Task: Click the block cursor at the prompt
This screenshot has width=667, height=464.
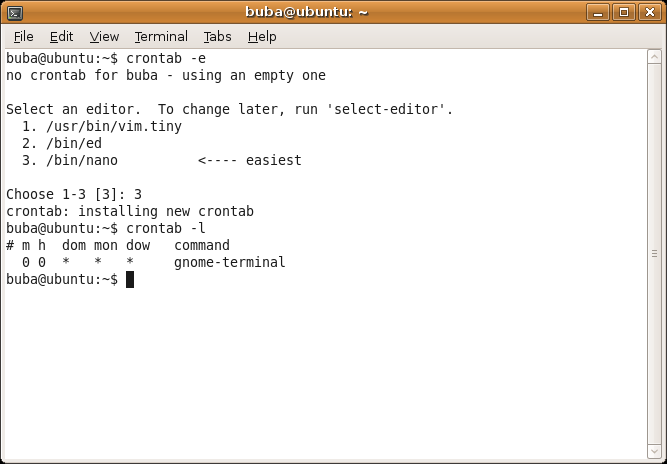Action: tap(130, 279)
